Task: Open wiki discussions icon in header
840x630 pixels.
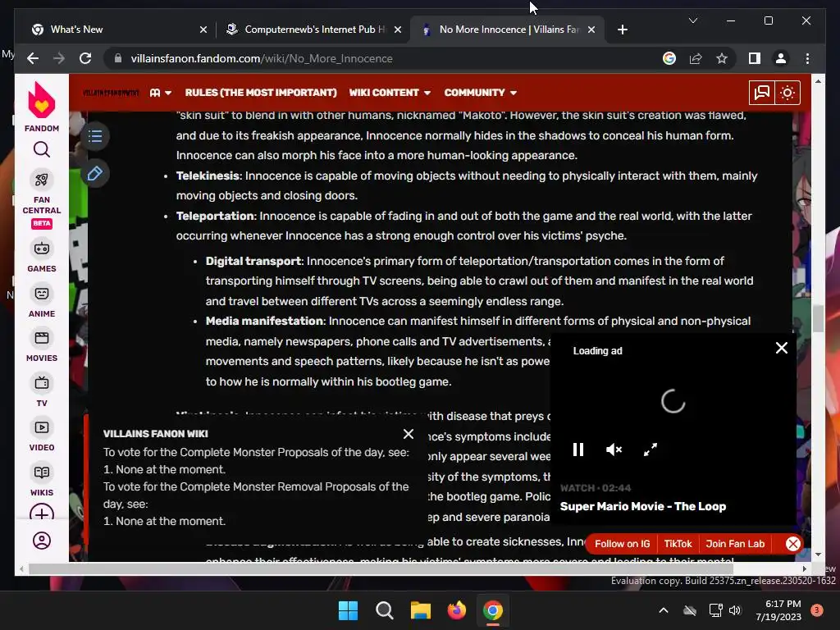Action: click(x=761, y=93)
